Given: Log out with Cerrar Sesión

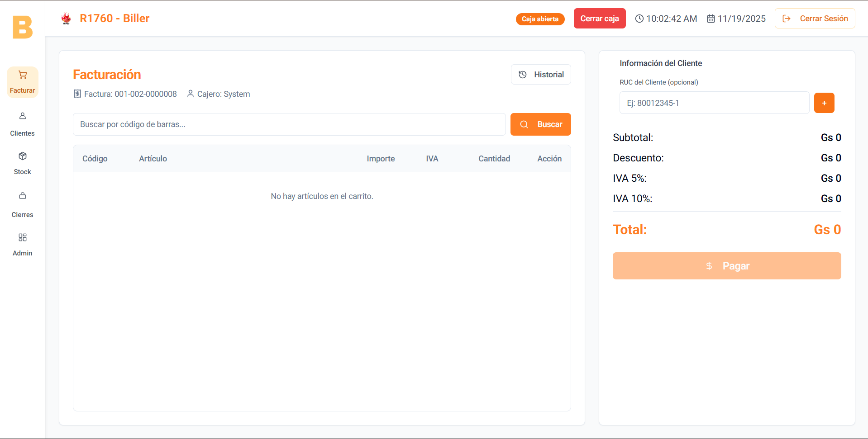Looking at the screenshot, I should pyautogui.click(x=815, y=19).
